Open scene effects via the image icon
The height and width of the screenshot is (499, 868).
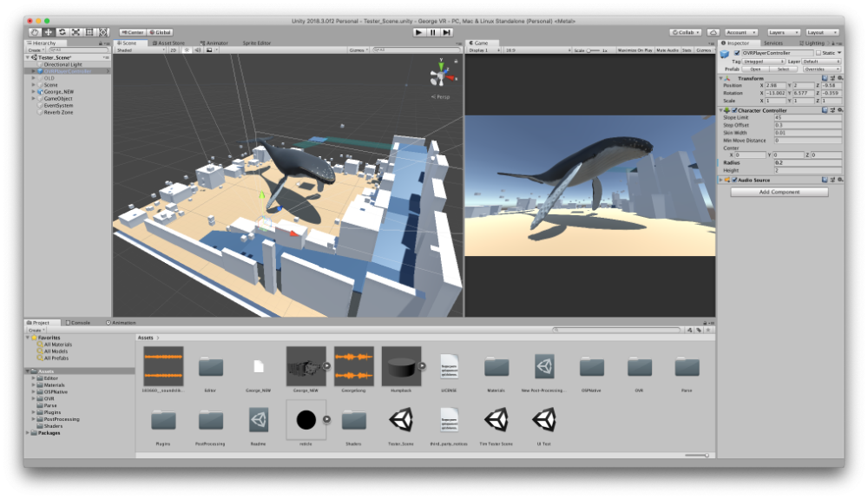[209, 49]
